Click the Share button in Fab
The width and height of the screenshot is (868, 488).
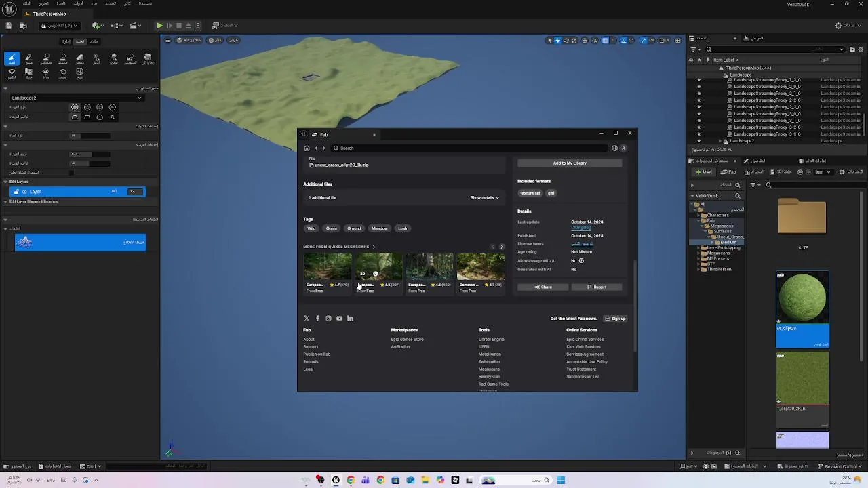(543, 287)
